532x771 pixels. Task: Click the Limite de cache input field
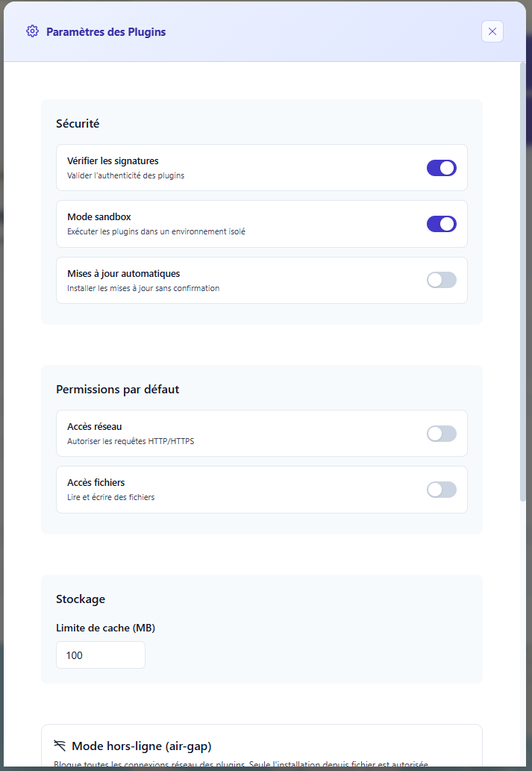pyautogui.click(x=101, y=655)
